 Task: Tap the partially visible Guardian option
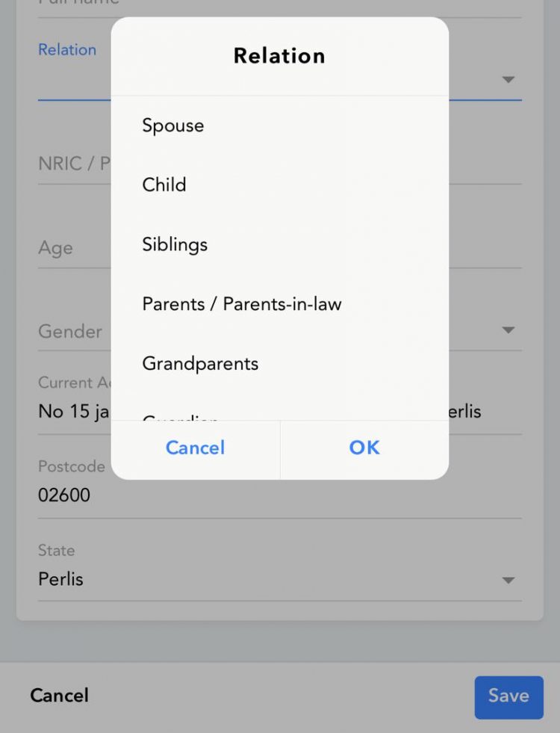pyautogui.click(x=181, y=416)
